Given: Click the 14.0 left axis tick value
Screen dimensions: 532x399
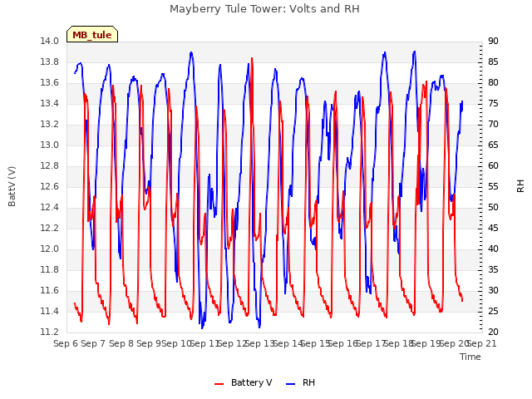Looking at the screenshot, I should tap(49, 41).
